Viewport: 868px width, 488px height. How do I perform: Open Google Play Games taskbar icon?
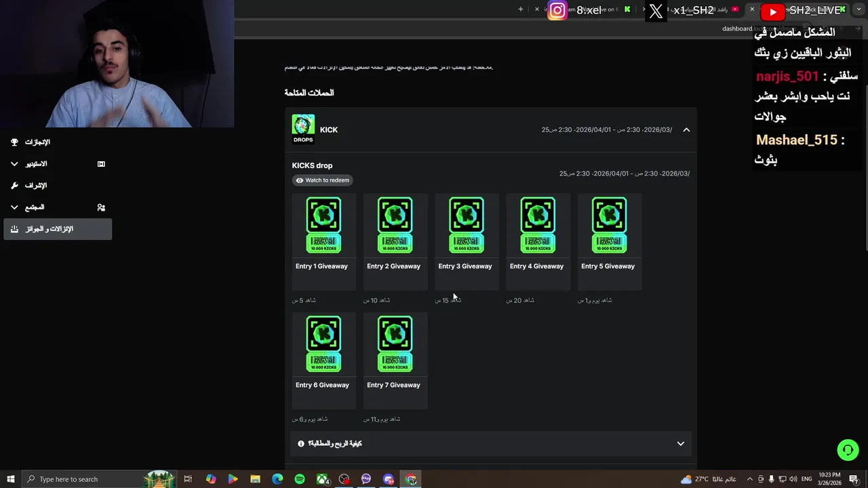tap(233, 479)
